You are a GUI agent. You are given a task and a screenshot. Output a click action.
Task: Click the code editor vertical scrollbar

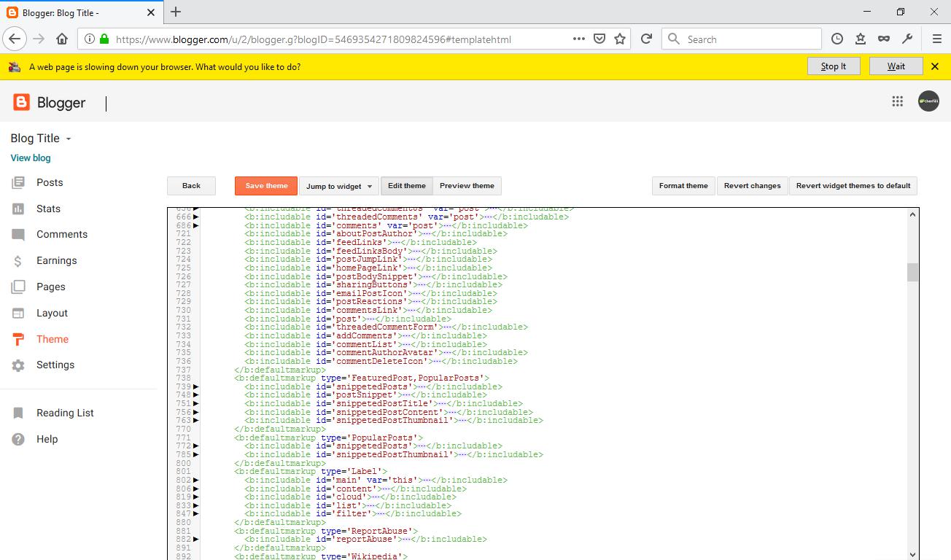(912, 272)
